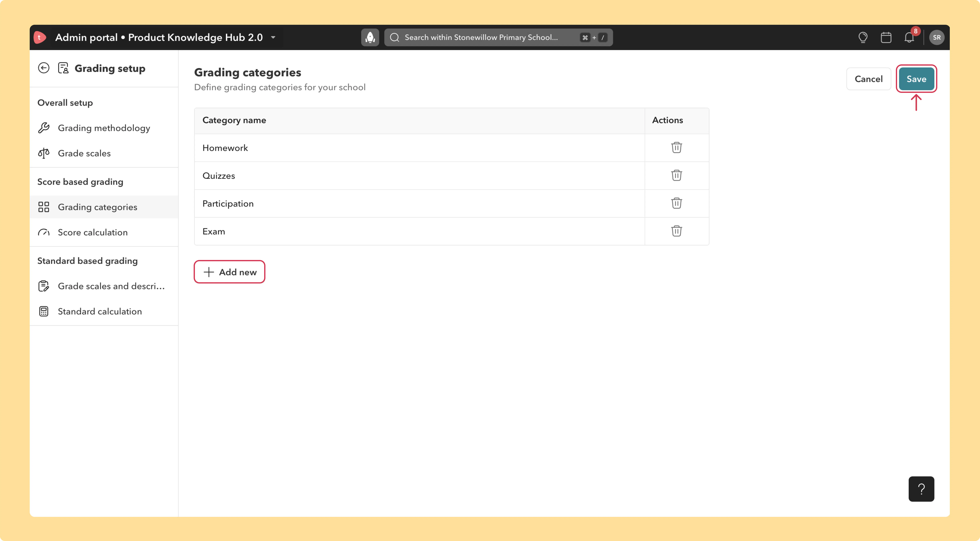The image size is (980, 541).
Task: Click the Grading setup header icon
Action: [x=63, y=68]
